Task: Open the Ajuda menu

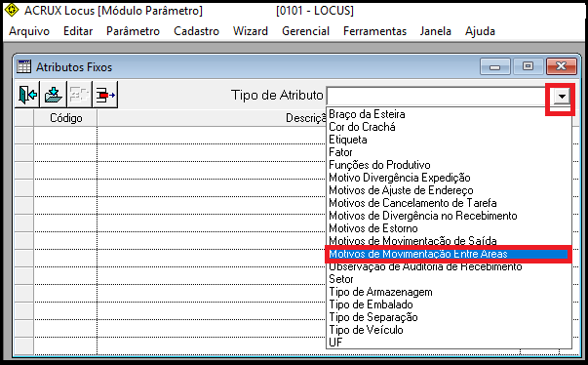Action: coord(480,31)
